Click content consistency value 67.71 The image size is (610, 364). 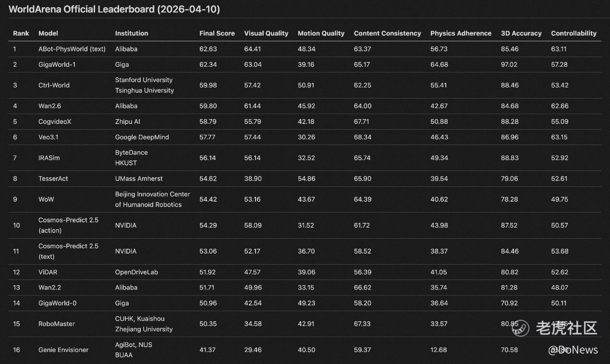pyautogui.click(x=362, y=121)
